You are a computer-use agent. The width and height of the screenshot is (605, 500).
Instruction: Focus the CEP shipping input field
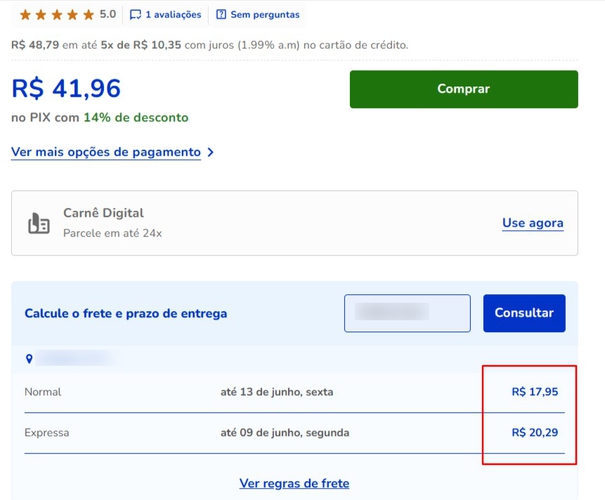coord(407,313)
